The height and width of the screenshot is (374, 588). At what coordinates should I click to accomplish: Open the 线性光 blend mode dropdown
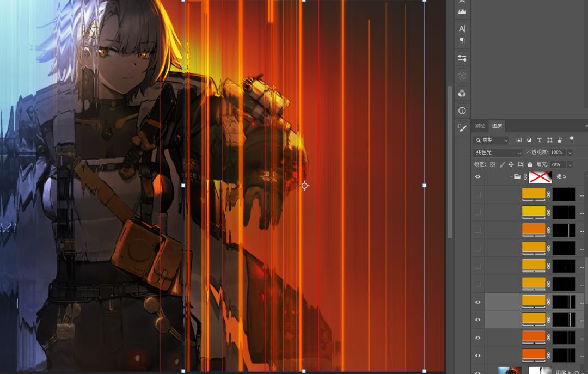(x=498, y=152)
